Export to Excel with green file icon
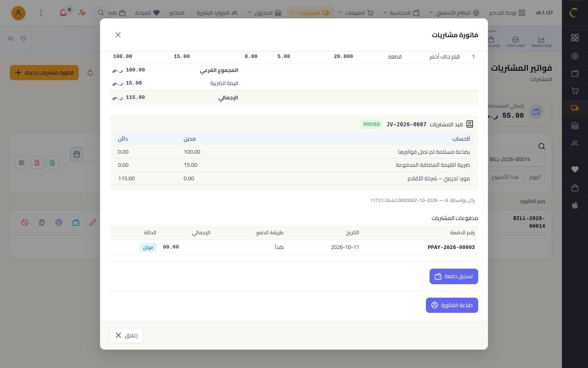This screenshot has height=368, width=588. pyautogui.click(x=52, y=163)
